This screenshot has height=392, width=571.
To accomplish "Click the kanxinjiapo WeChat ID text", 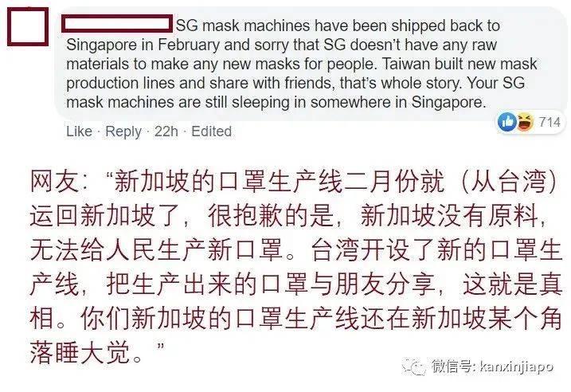I will pyautogui.click(x=517, y=367).
